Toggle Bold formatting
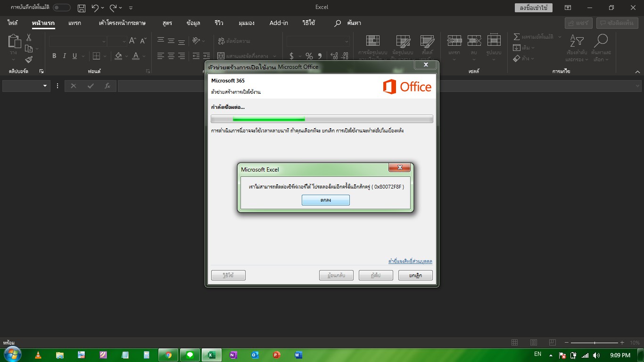 pos(54,56)
